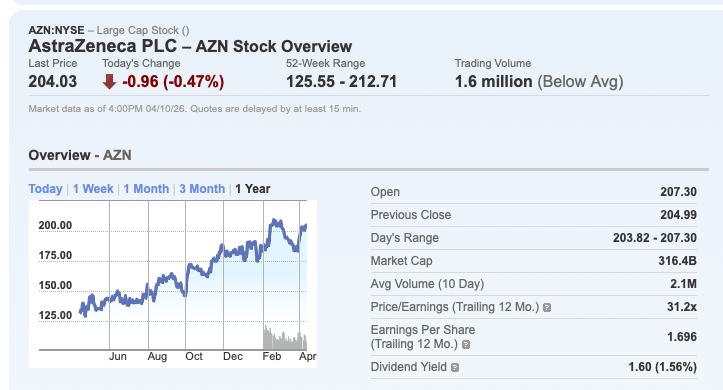
Task: Click the Previous Close row label
Action: pyautogui.click(x=411, y=215)
